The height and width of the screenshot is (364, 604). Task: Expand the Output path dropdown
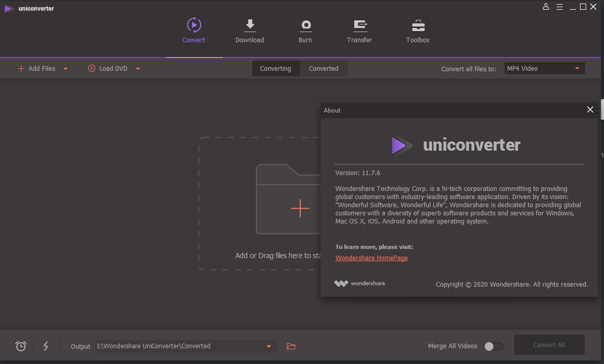click(269, 346)
